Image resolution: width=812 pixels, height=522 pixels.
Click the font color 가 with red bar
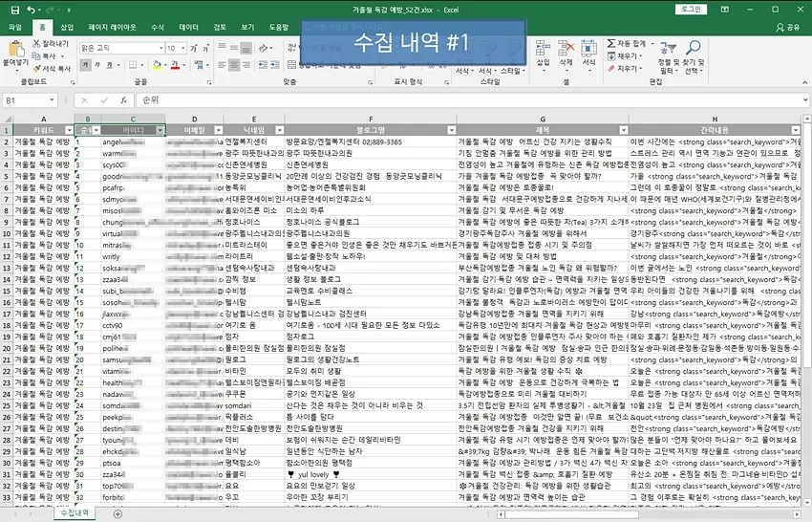(x=175, y=65)
